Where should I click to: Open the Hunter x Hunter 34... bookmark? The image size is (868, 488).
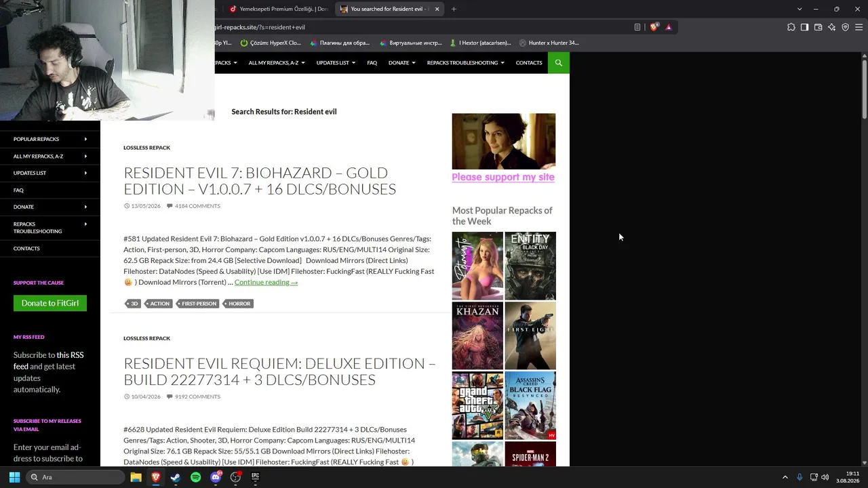(549, 43)
